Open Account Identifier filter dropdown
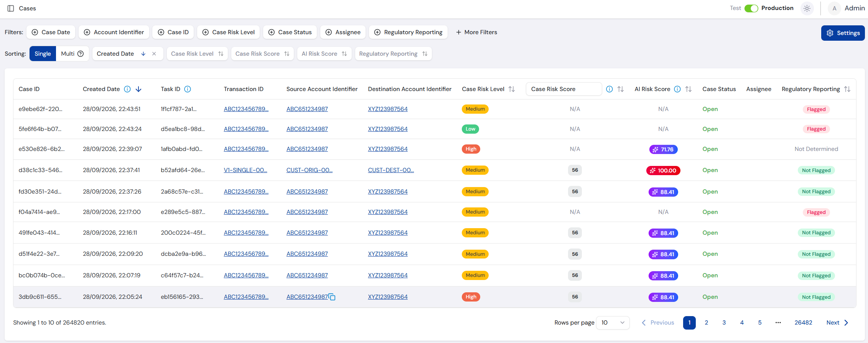 pos(114,32)
